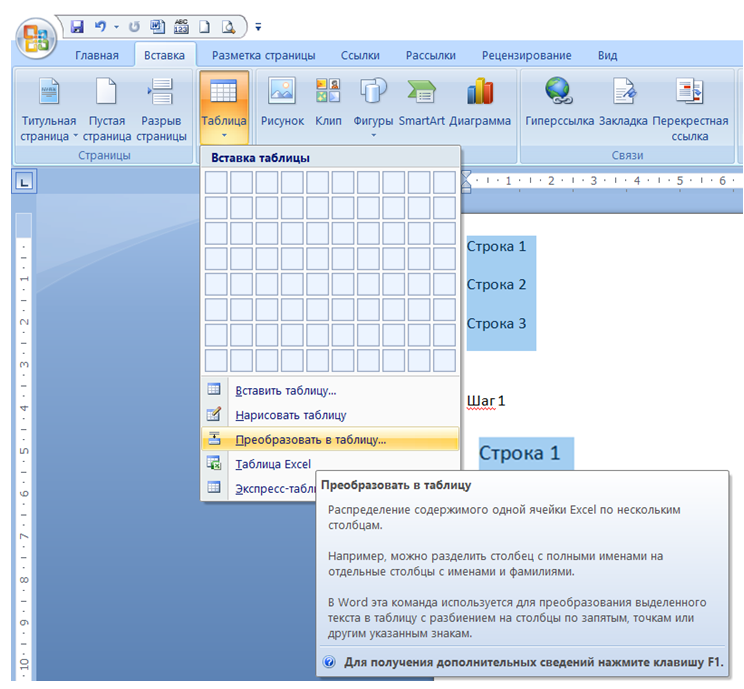Choose Вставить таблицу... menu item
Screen dimensions: 744x689
[x=330, y=391]
